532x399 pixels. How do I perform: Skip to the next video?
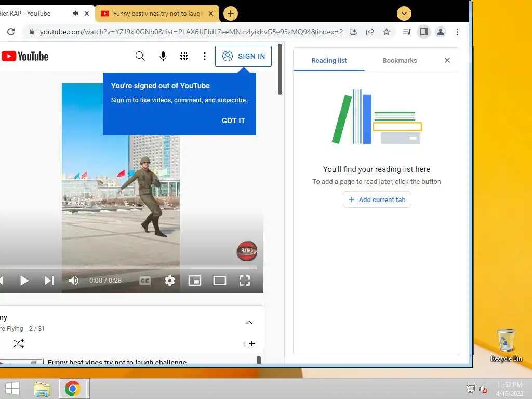[49, 281]
